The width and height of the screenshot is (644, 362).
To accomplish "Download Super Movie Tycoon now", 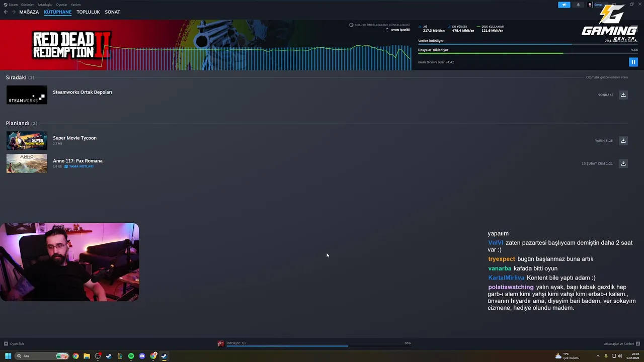I will click(x=623, y=141).
